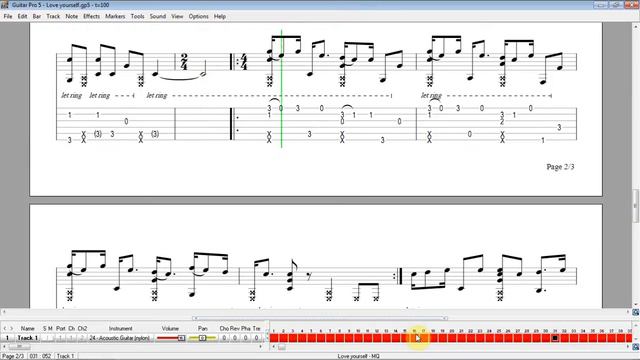The height and width of the screenshot is (360, 640).
Task: Jump to bar 1 in the bar overview
Action: [274, 338]
